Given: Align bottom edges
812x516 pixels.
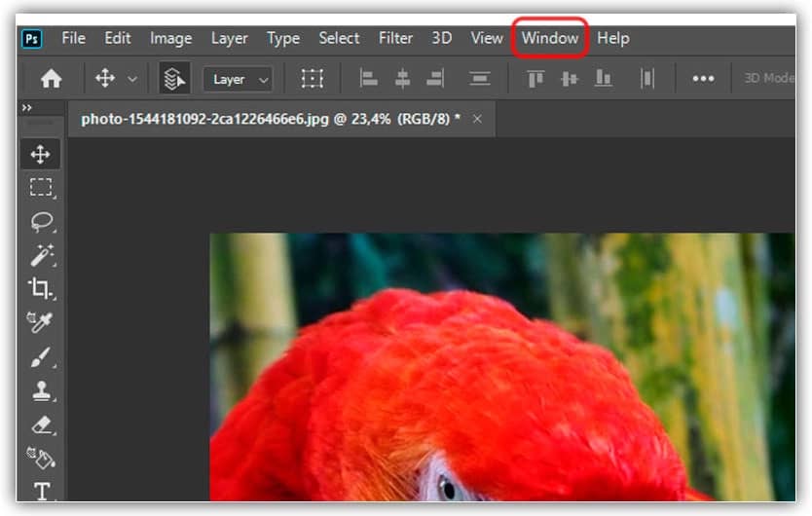Looking at the screenshot, I should pos(604,79).
